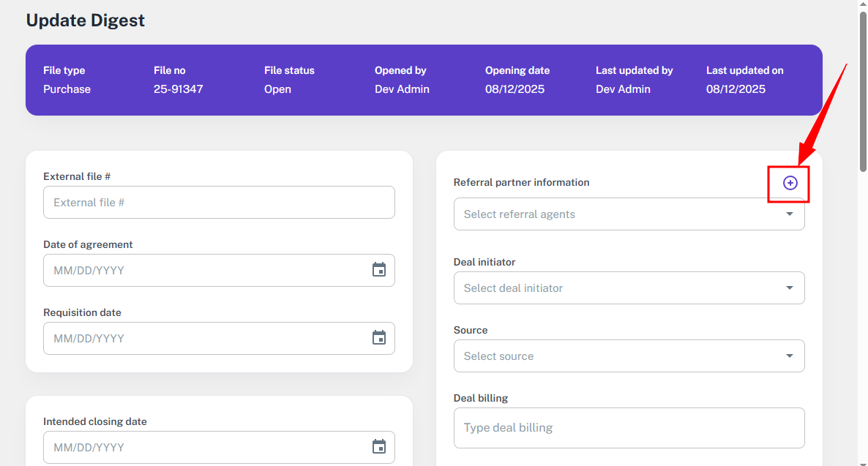Click the Purchase file type value

click(x=67, y=89)
